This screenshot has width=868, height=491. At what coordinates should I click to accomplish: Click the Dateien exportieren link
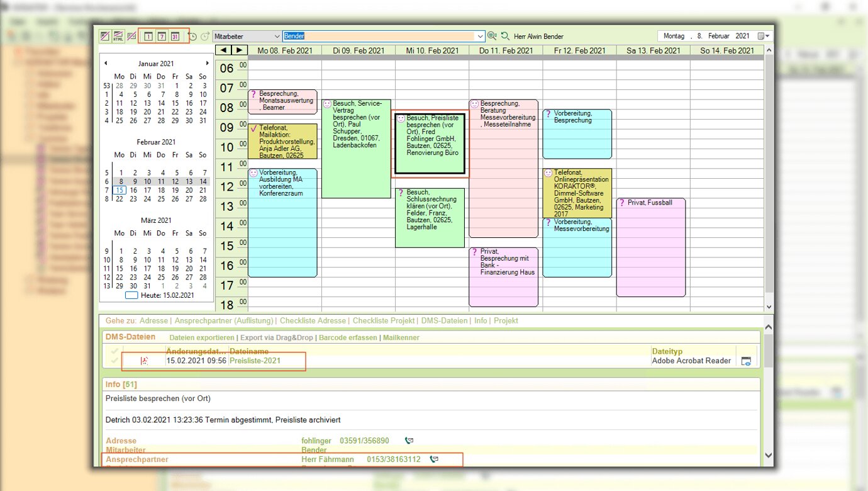coord(201,337)
